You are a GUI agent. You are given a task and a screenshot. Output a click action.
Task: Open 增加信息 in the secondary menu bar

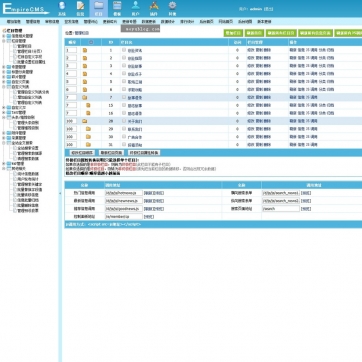(x=14, y=22)
